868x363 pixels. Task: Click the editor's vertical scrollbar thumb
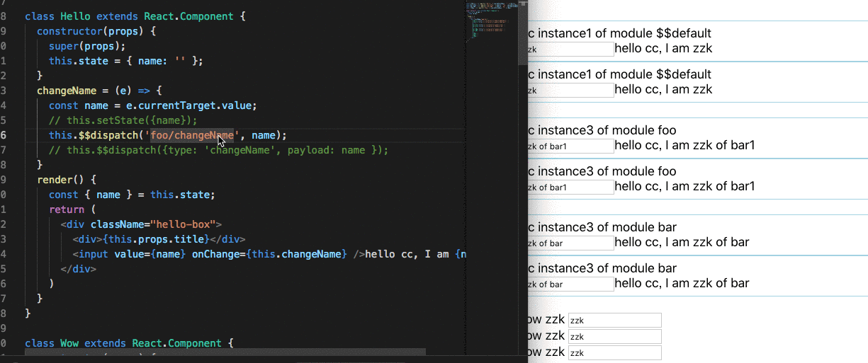[523, 33]
